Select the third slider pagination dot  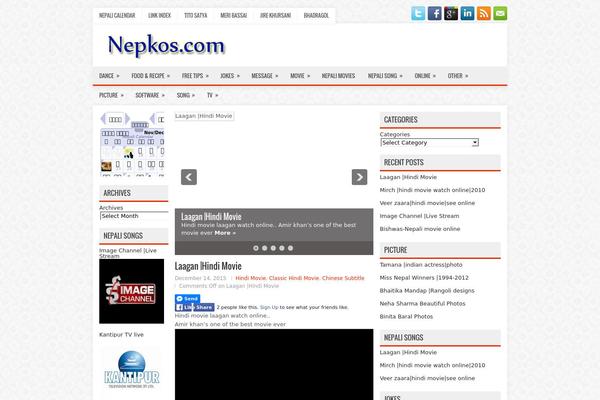tap(273, 248)
